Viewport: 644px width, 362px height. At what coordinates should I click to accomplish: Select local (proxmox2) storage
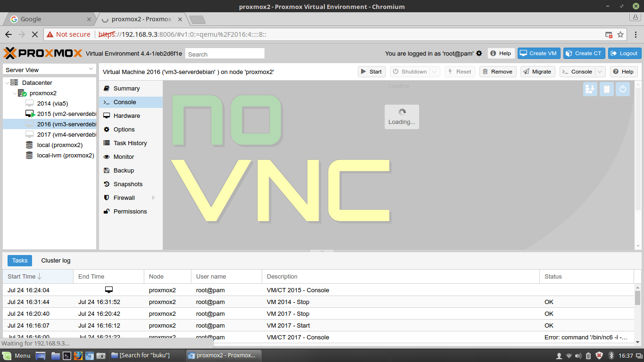pyautogui.click(x=50, y=145)
